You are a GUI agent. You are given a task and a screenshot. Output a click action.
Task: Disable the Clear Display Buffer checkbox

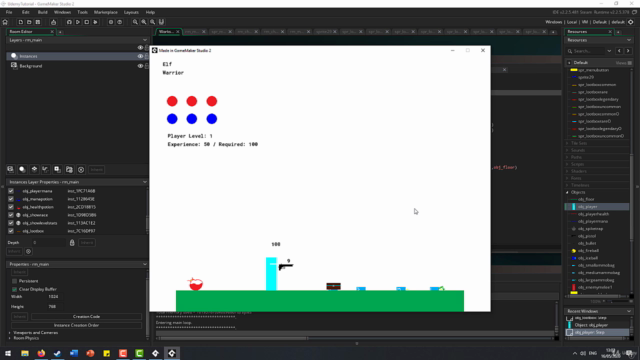(15, 289)
